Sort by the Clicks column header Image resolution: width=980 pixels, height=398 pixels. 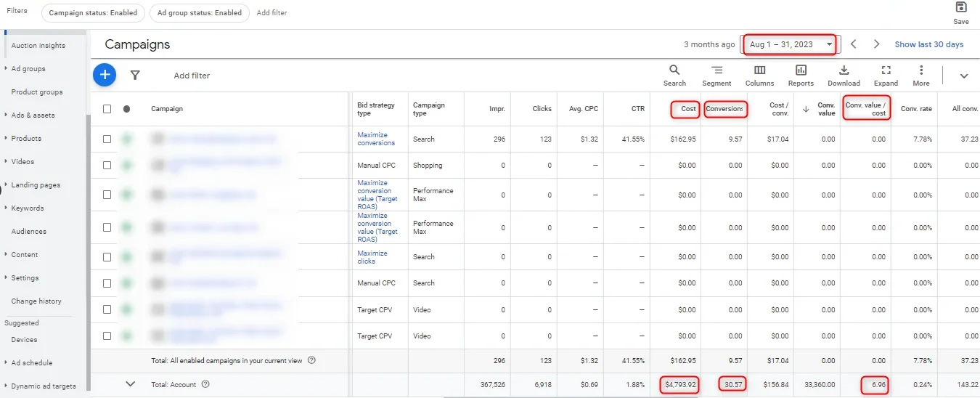tap(542, 109)
